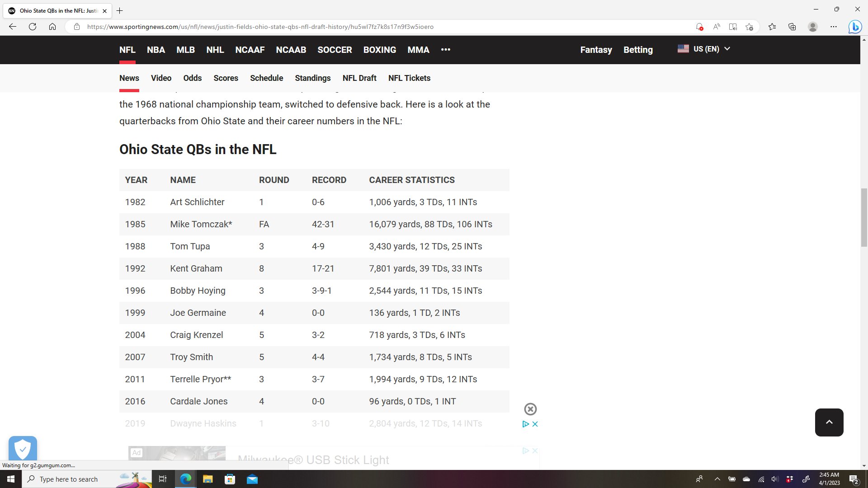Close the ad with the blue X

coord(535,424)
